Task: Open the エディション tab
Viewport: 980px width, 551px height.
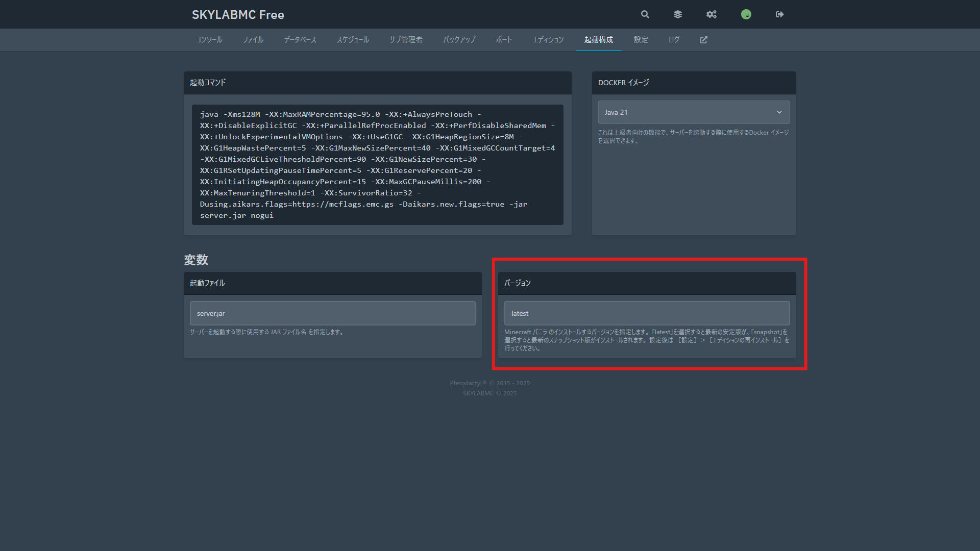Action: [x=548, y=40]
